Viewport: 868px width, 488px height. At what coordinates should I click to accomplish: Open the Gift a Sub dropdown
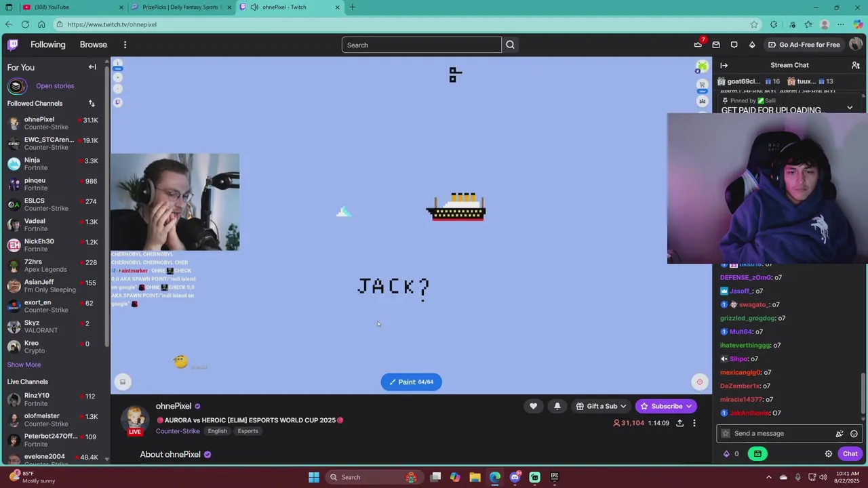point(601,406)
